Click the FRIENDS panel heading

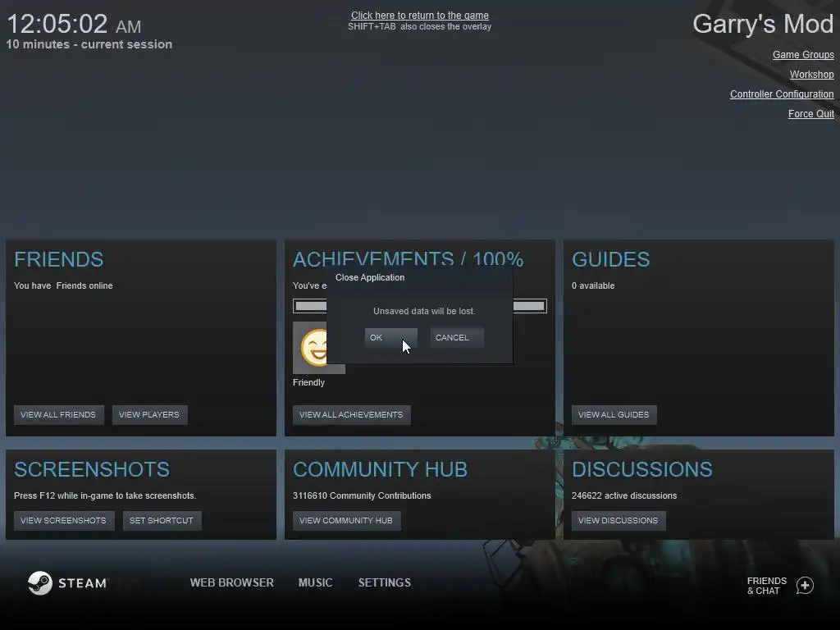(x=58, y=260)
